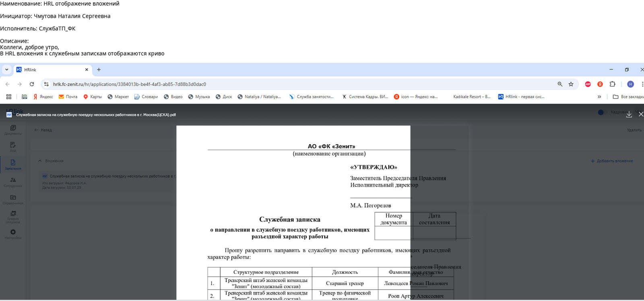This screenshot has height=301, width=644.
Task: Click the address bar URL
Action: coord(130,84)
